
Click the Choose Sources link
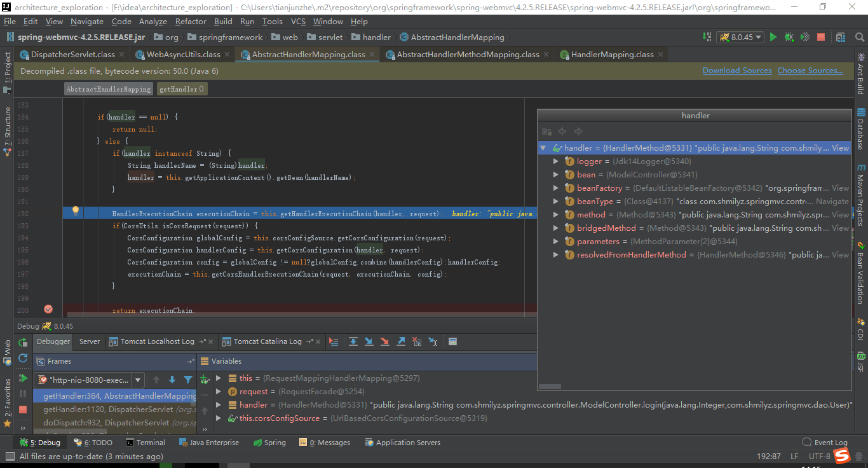810,70
